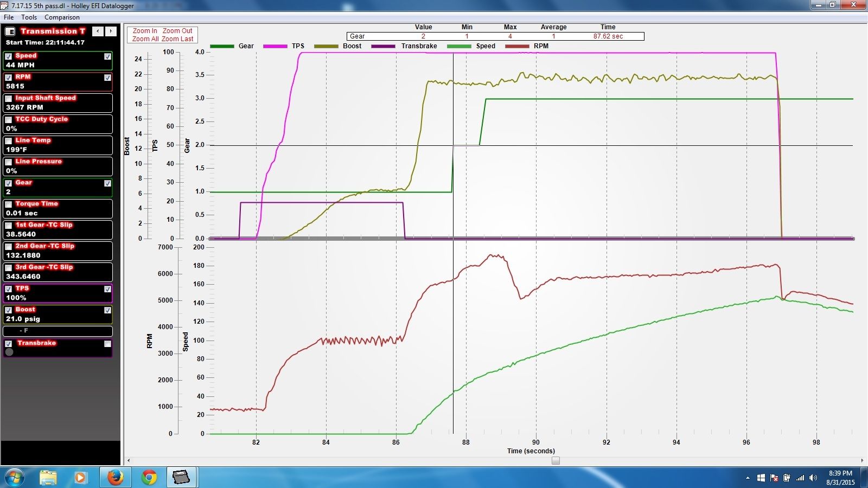Open File Explorer from taskbar
Viewport: 868px width, 488px height.
[x=48, y=477]
